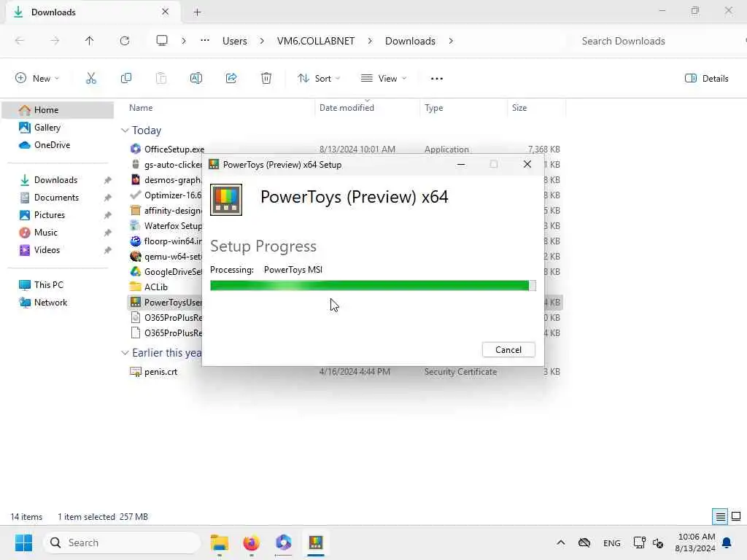Click the taskbar Search box
The height and width of the screenshot is (560, 747).
(123, 542)
